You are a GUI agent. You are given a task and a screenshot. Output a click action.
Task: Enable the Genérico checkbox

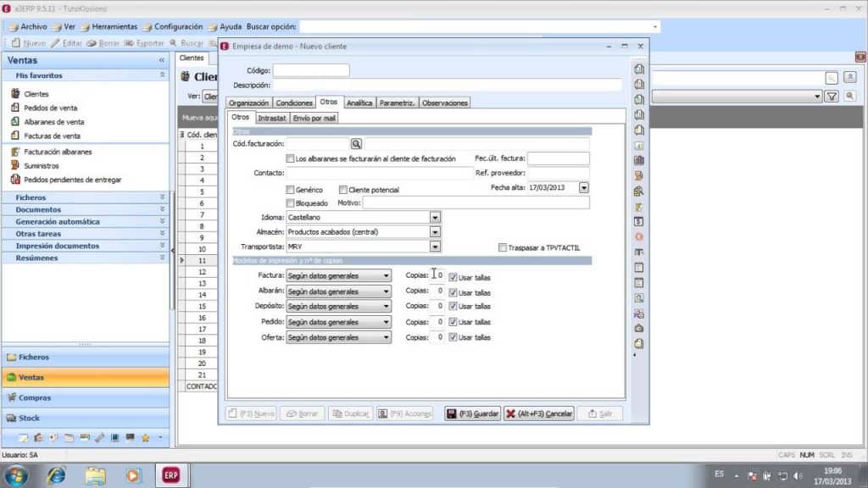point(291,190)
